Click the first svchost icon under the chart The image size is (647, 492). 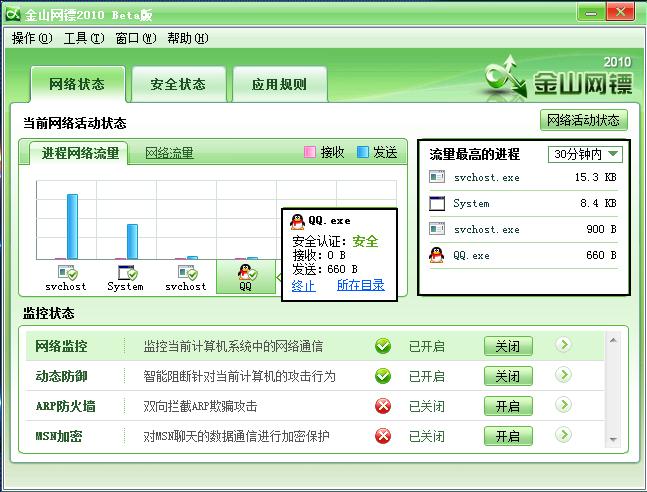67,272
